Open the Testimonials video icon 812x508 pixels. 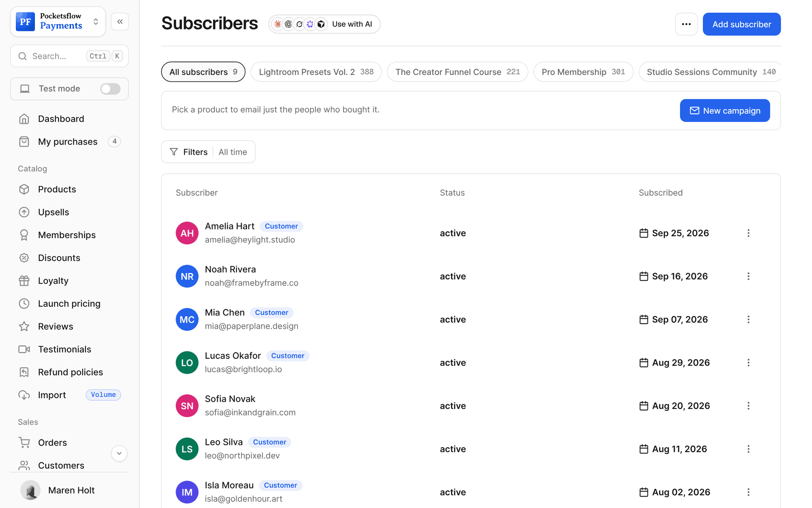click(24, 349)
